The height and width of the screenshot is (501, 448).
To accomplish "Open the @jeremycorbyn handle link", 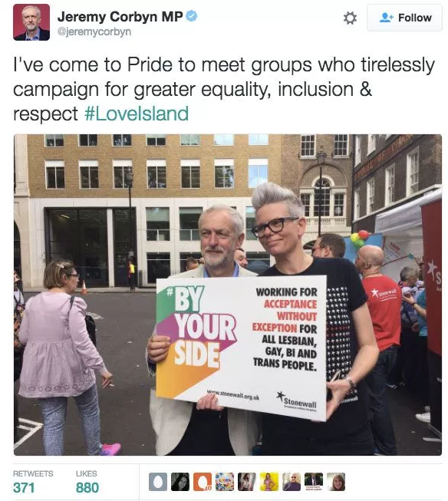I will (x=94, y=31).
